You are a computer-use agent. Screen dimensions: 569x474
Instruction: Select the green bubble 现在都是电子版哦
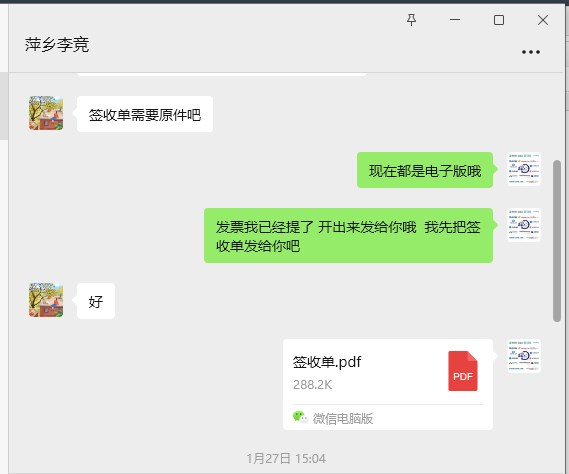425,170
